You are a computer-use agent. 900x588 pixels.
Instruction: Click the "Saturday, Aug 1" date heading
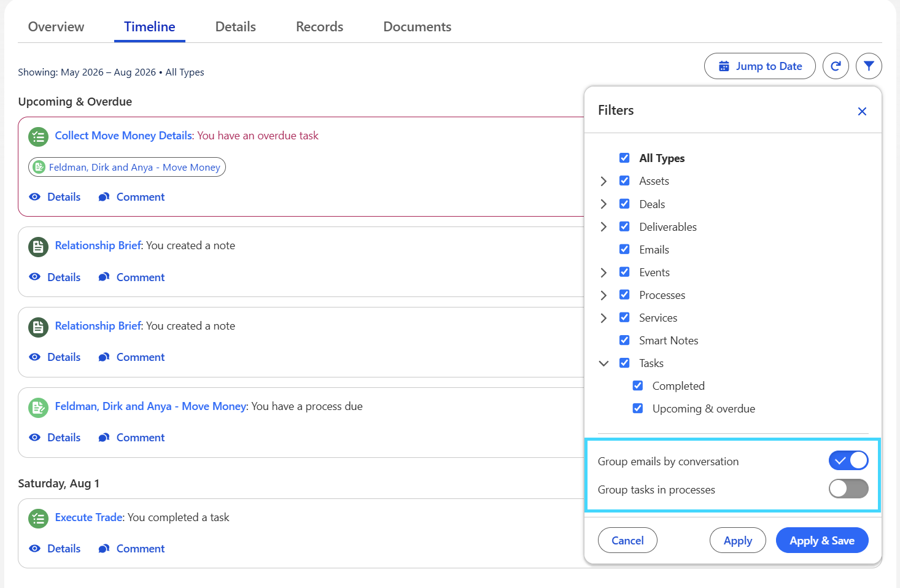(x=59, y=484)
